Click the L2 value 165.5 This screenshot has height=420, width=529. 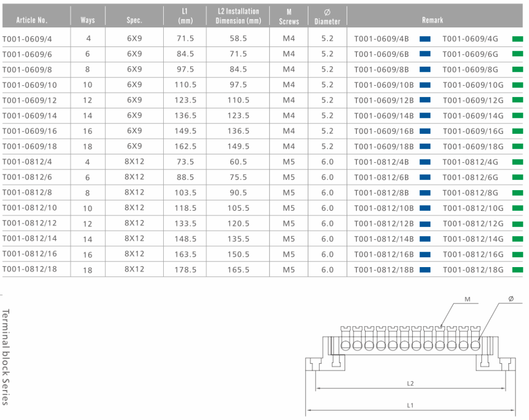click(x=238, y=270)
